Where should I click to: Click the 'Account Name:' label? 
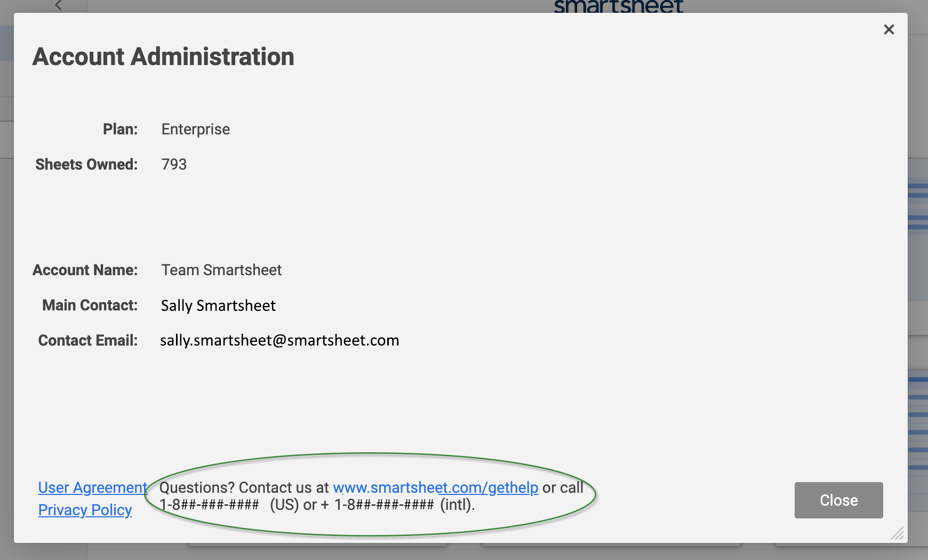click(x=85, y=270)
